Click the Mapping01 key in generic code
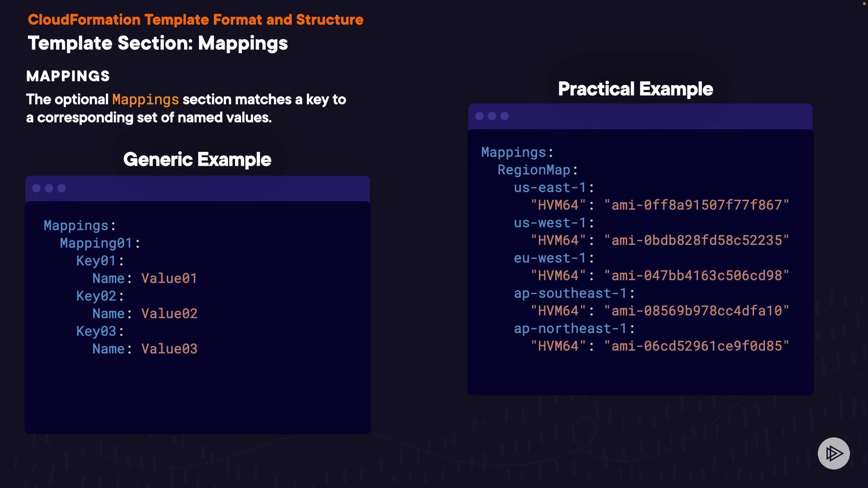 pyautogui.click(x=96, y=243)
